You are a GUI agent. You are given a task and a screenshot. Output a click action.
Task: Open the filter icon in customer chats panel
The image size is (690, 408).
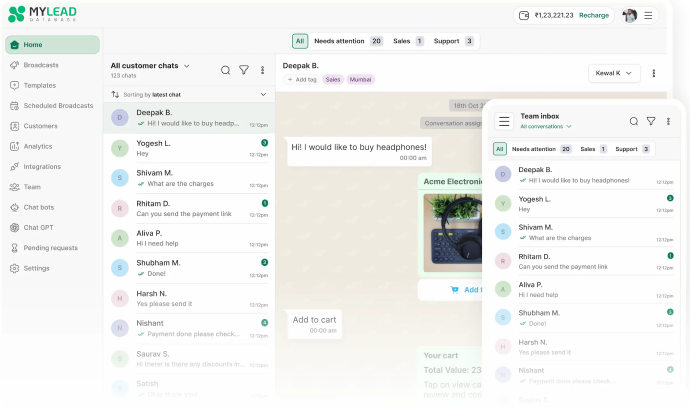pos(243,70)
